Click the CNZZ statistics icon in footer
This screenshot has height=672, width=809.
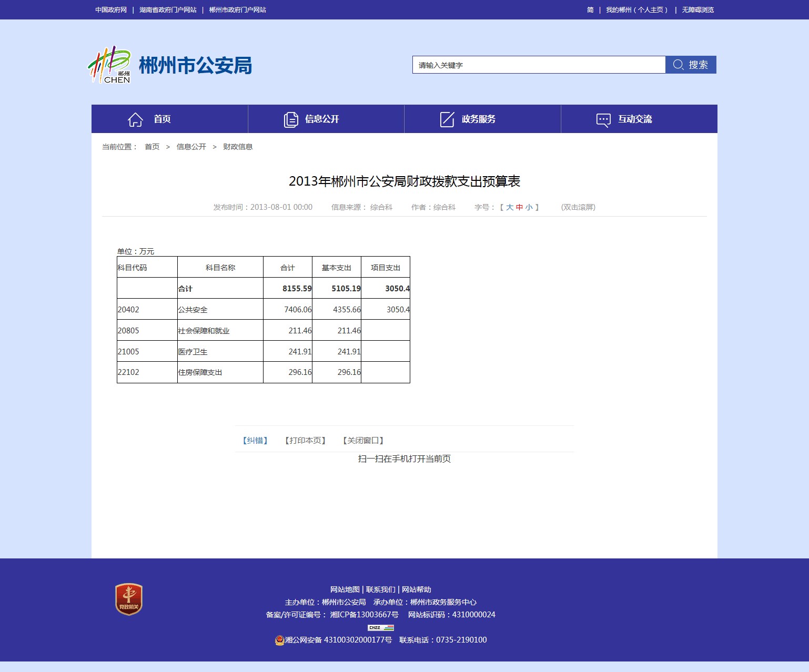pos(381,627)
